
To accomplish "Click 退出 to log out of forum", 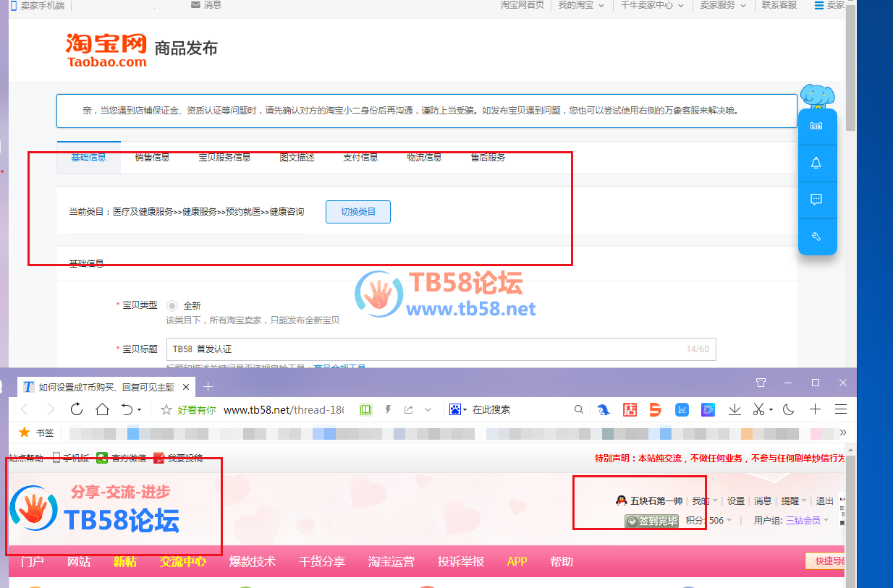I will (825, 500).
